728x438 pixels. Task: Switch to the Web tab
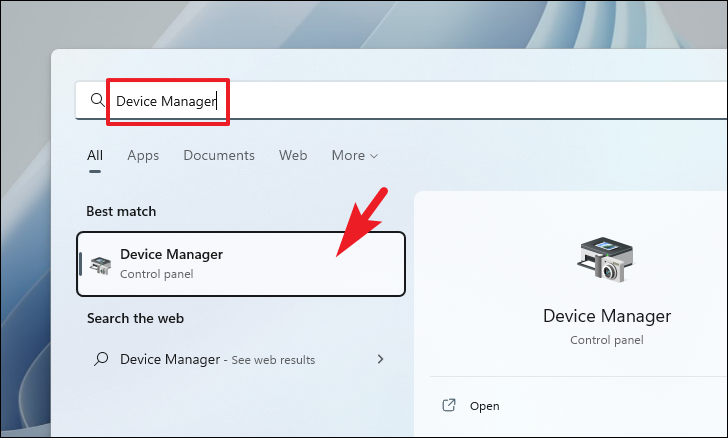pyautogui.click(x=293, y=155)
